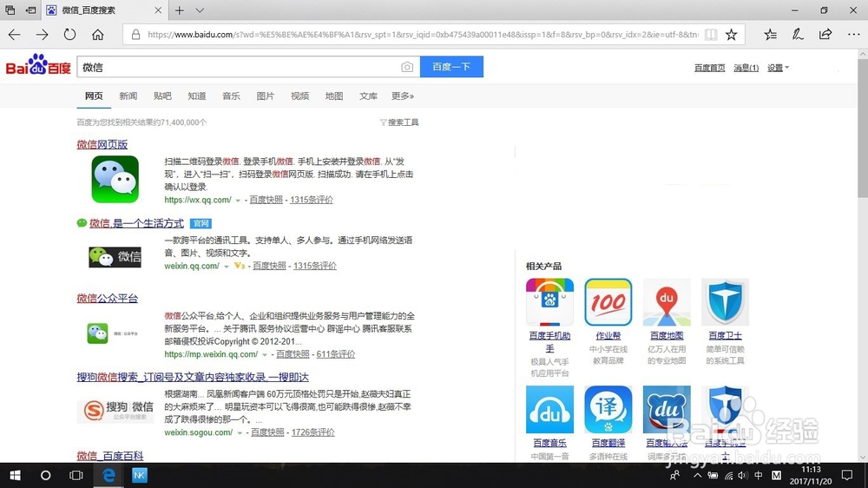Click the 百度音乐 app icon
The image size is (868, 488).
coord(549,409)
